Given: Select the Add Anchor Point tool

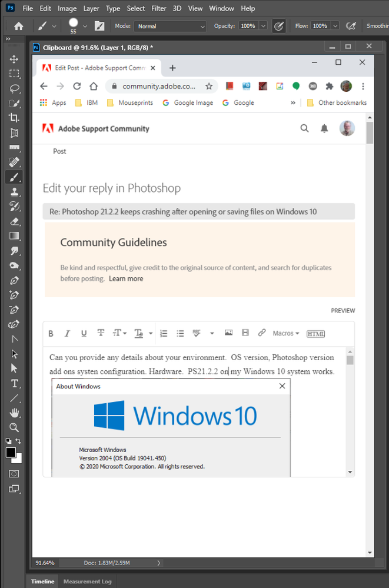Looking at the screenshot, I should (14, 295).
